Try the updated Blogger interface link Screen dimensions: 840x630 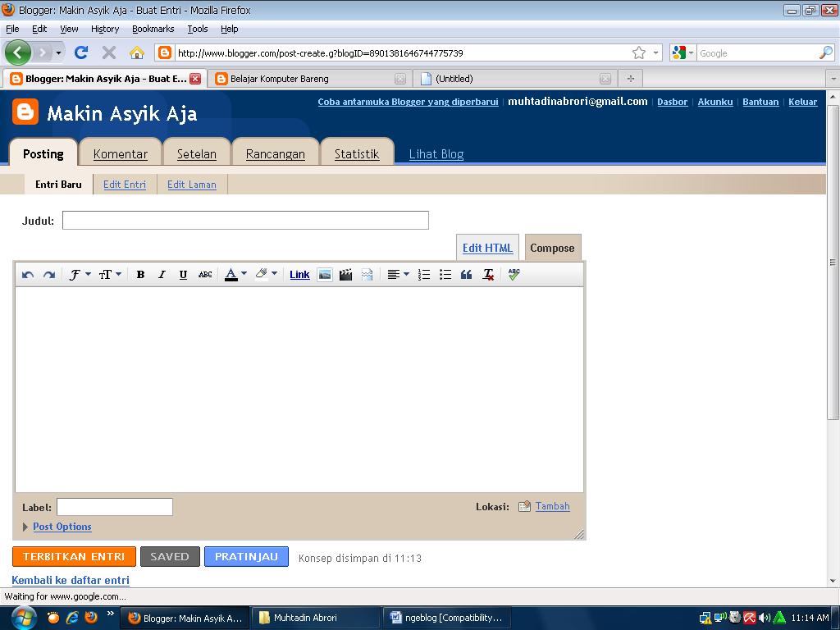408,102
